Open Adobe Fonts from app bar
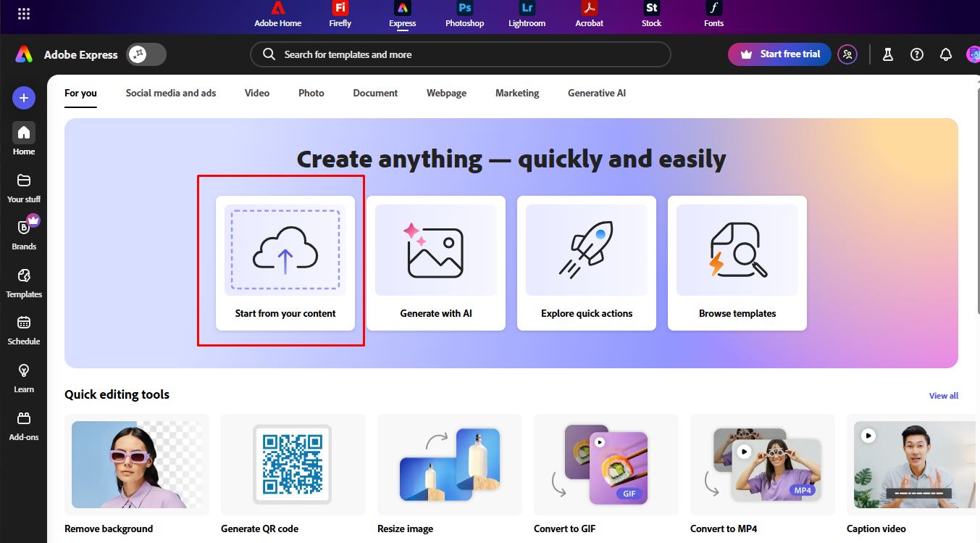The width and height of the screenshot is (980, 543). click(x=713, y=14)
